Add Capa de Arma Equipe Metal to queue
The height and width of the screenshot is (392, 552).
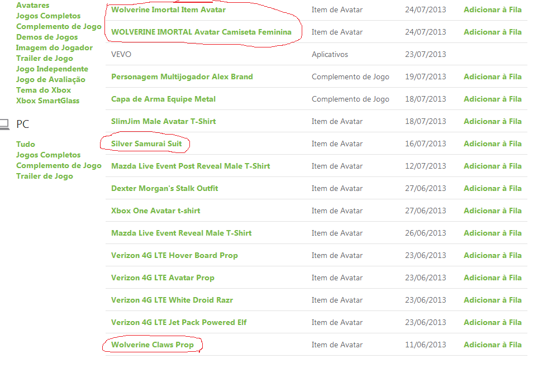(x=493, y=99)
